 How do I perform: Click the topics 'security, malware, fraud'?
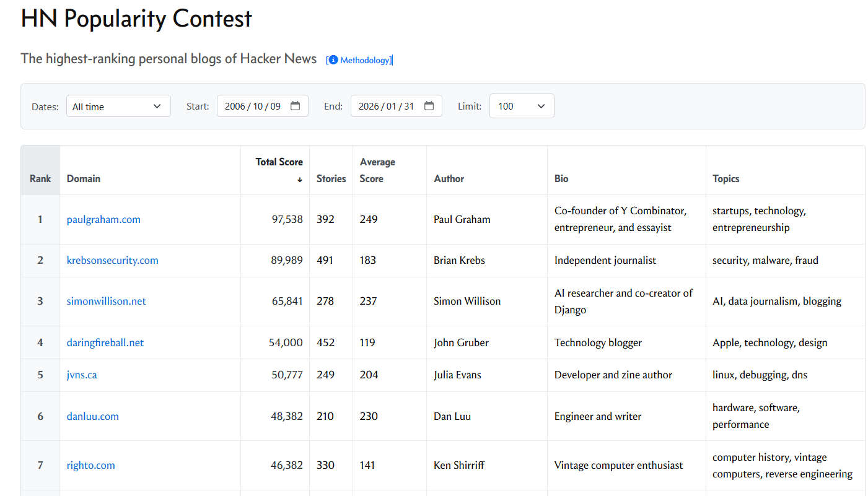tap(765, 260)
